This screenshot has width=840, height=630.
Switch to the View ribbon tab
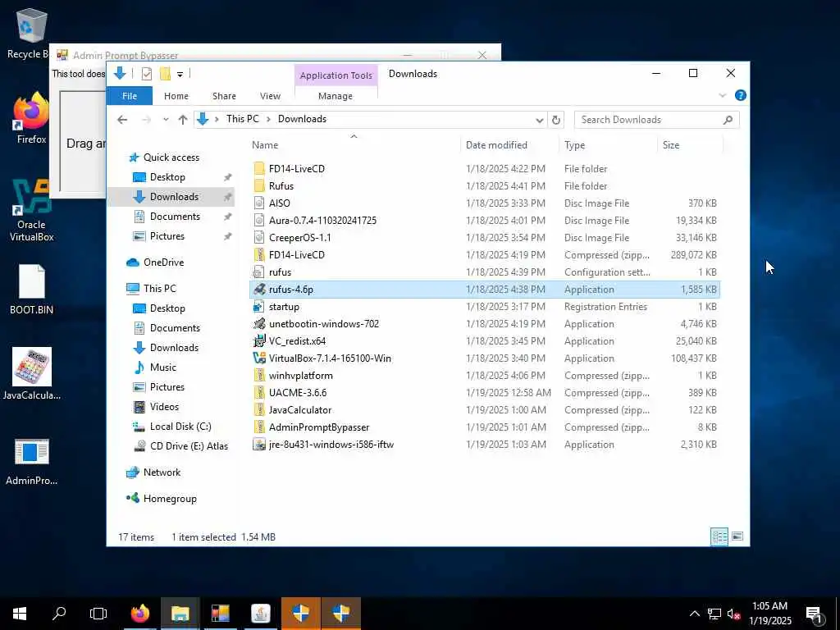(270, 96)
